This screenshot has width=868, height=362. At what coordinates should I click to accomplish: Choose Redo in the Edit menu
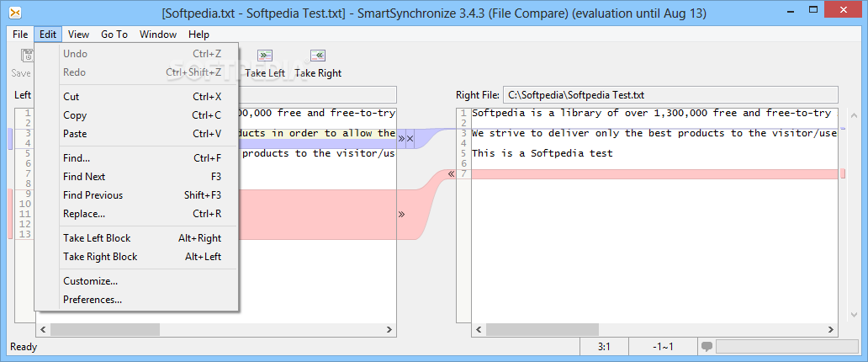point(137,72)
